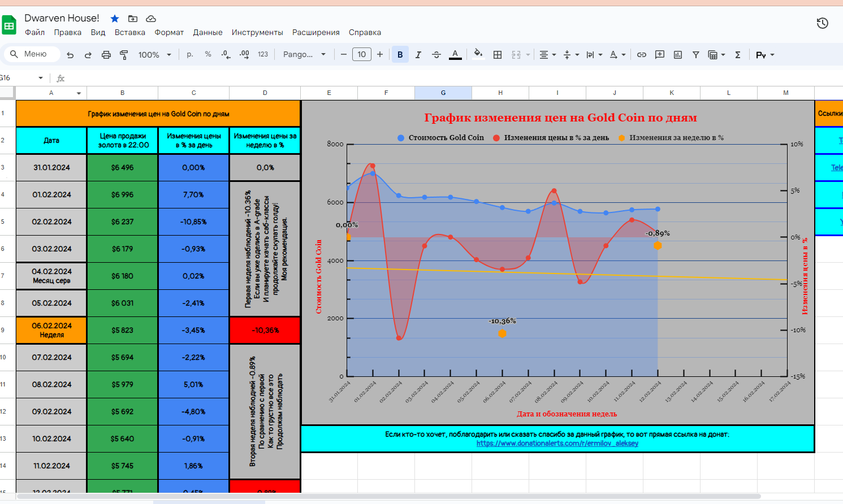Open the donationalerts.com donation link

point(557,444)
